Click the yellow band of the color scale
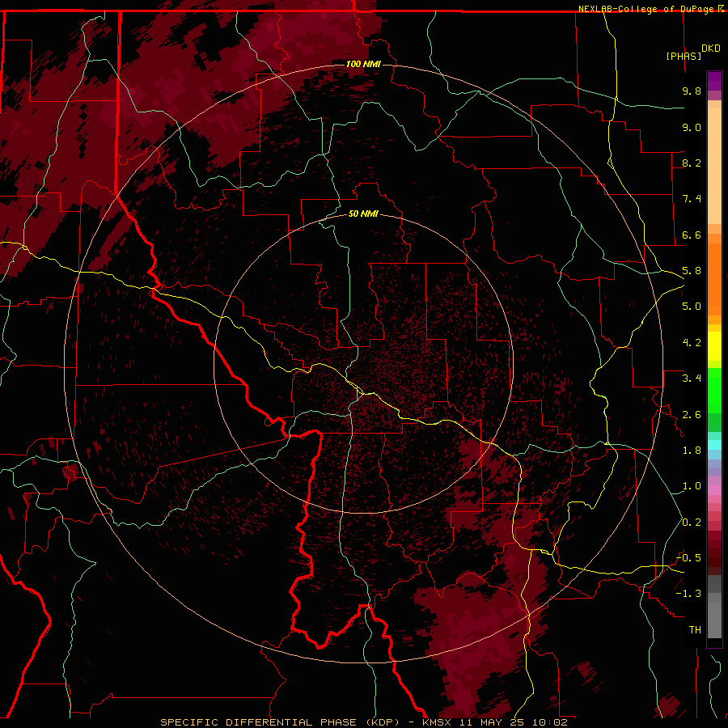728x728 pixels. click(714, 346)
